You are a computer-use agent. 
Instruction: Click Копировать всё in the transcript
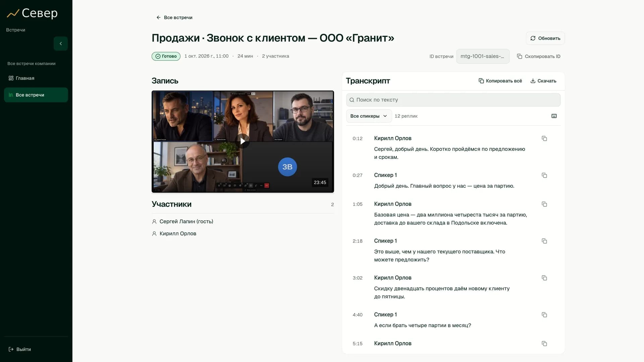(500, 81)
